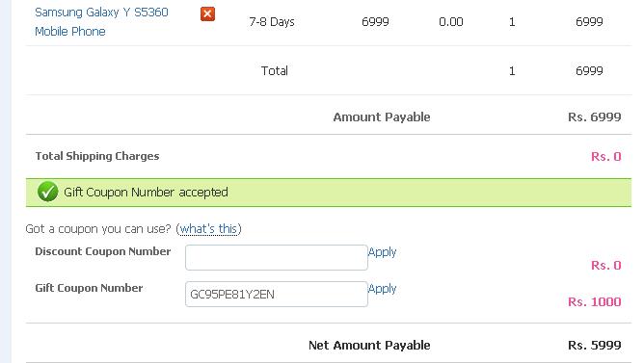
Task: Focus the Discount Coupon Number field
Action: (x=277, y=258)
